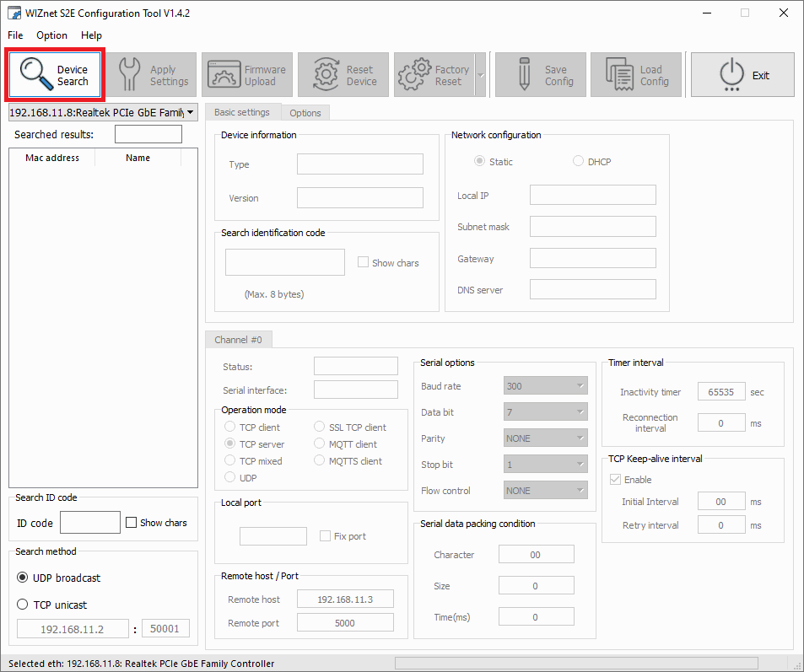The image size is (804, 672).
Task: Open the Factory Reset dropdown arrow
Action: pyautogui.click(x=481, y=75)
